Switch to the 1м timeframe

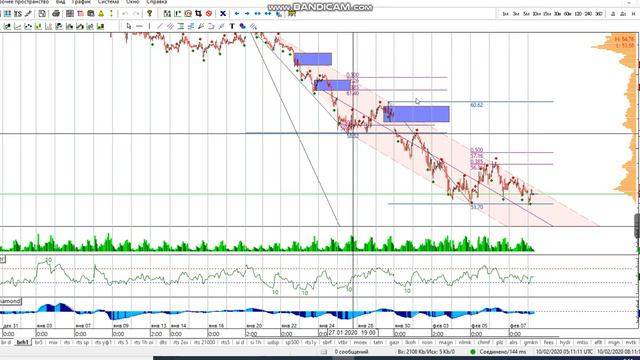click(x=505, y=14)
